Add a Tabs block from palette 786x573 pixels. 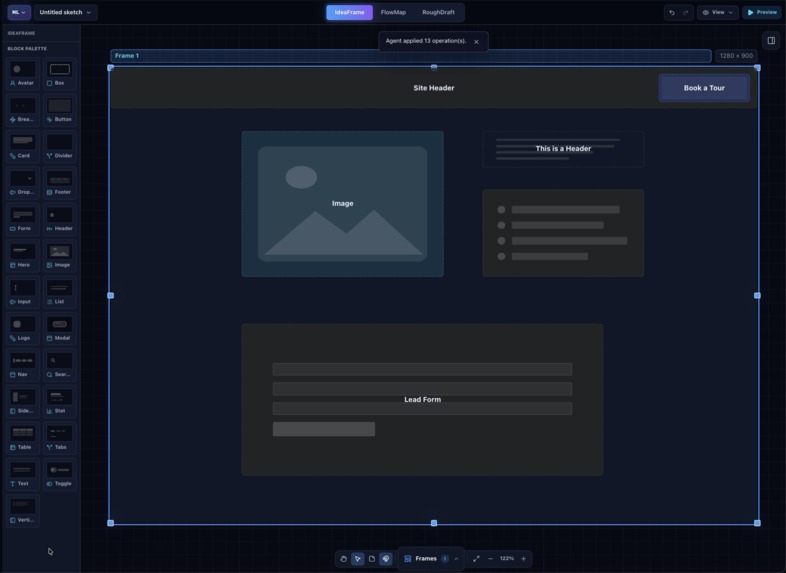coord(60,438)
